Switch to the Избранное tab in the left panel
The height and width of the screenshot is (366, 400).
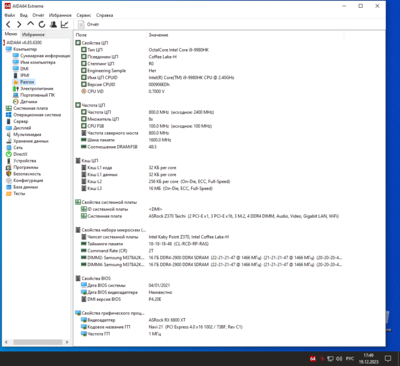pos(33,34)
